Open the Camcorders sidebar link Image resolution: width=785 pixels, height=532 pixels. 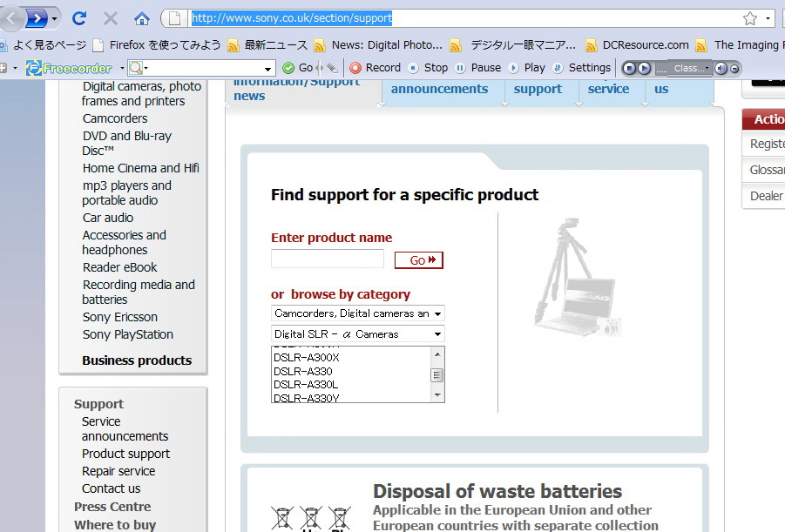tap(115, 118)
